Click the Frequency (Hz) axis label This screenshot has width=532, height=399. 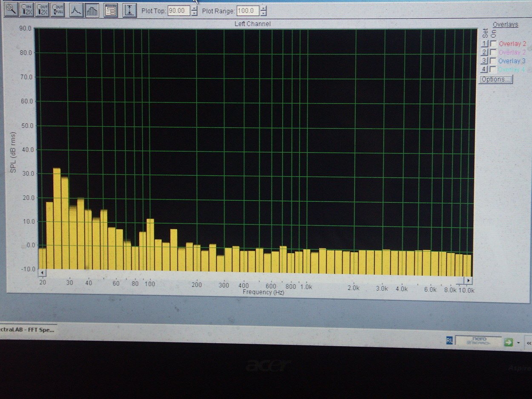point(263,292)
